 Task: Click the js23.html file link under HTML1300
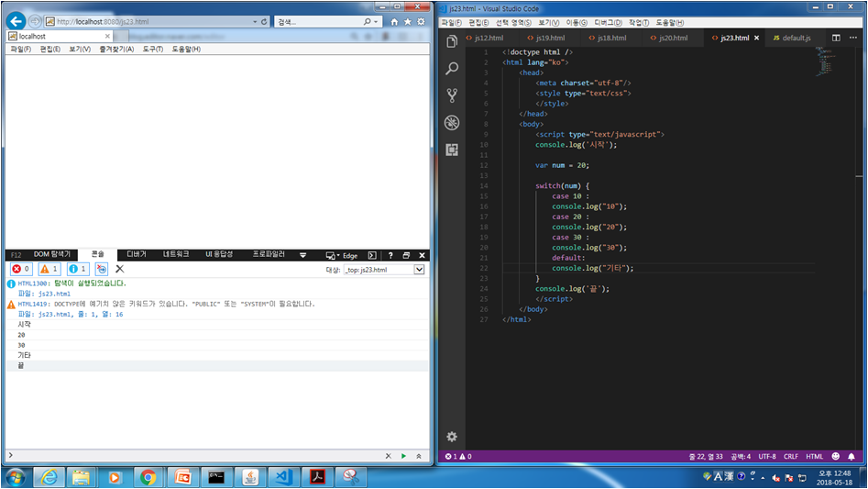[54, 294]
